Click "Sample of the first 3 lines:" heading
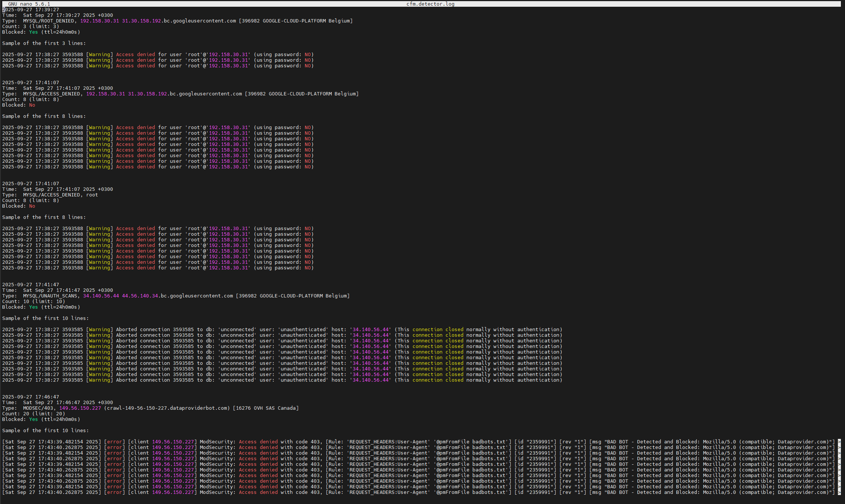 tap(44, 43)
